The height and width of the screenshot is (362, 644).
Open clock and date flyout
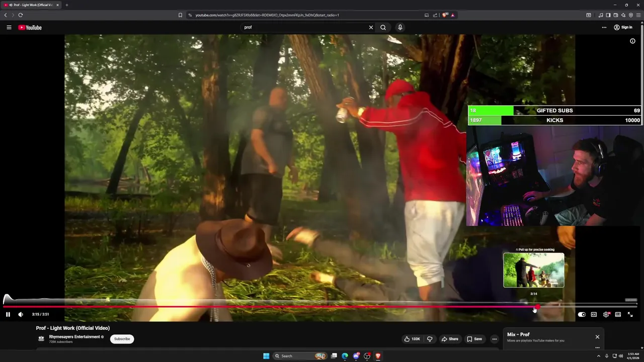pos(633,356)
